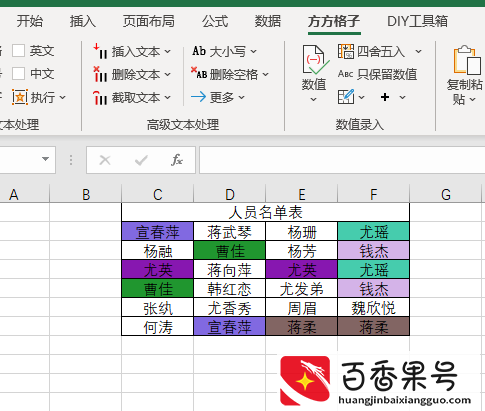Select column C header

[158, 194]
